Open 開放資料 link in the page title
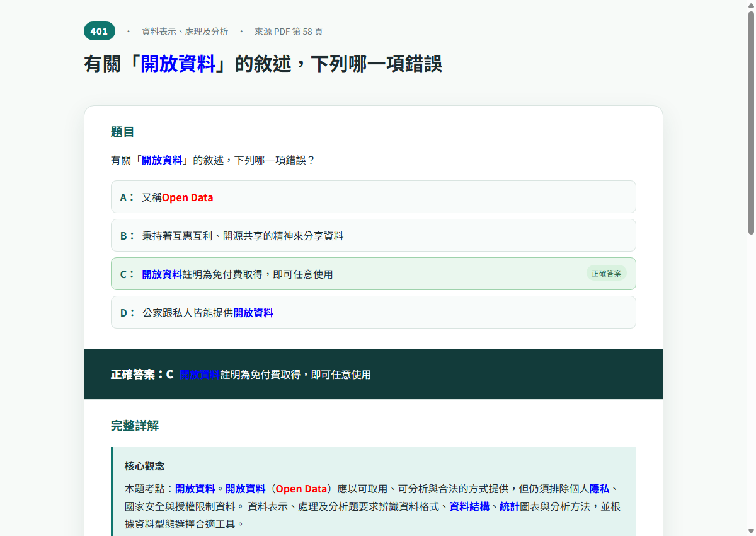 click(x=178, y=64)
